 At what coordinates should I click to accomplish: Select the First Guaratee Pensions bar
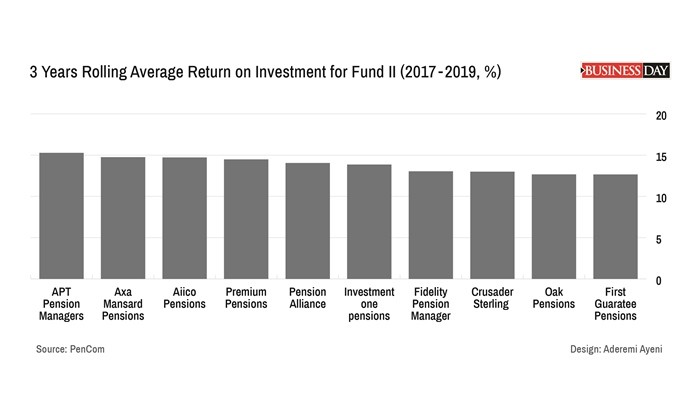pos(615,226)
